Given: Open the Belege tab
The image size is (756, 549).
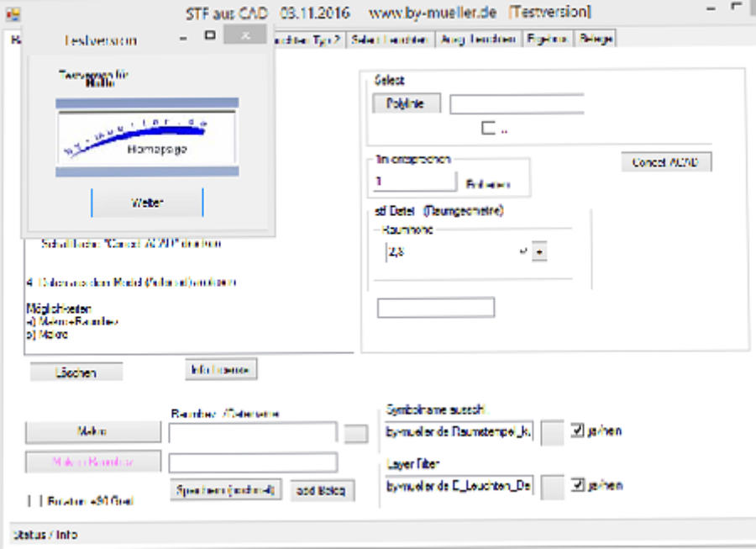Looking at the screenshot, I should (596, 39).
